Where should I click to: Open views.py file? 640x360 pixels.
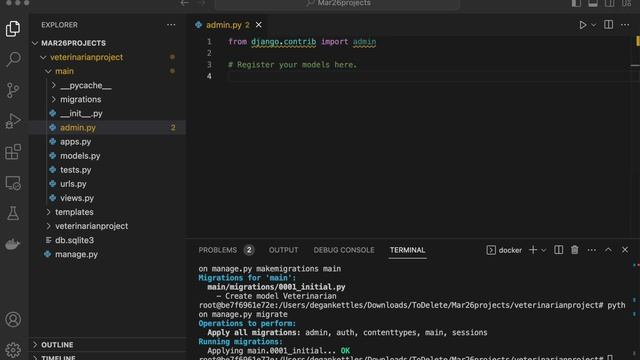click(x=108, y=198)
